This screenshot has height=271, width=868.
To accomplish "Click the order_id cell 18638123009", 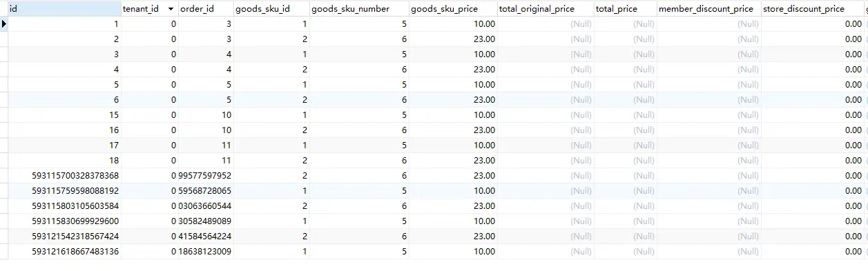I will coord(205,251).
